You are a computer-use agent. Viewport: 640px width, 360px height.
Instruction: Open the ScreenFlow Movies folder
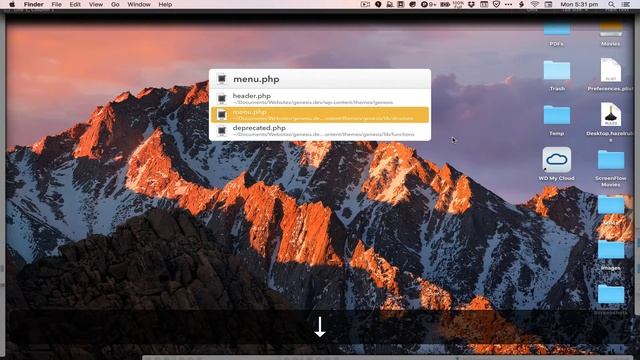(611, 160)
